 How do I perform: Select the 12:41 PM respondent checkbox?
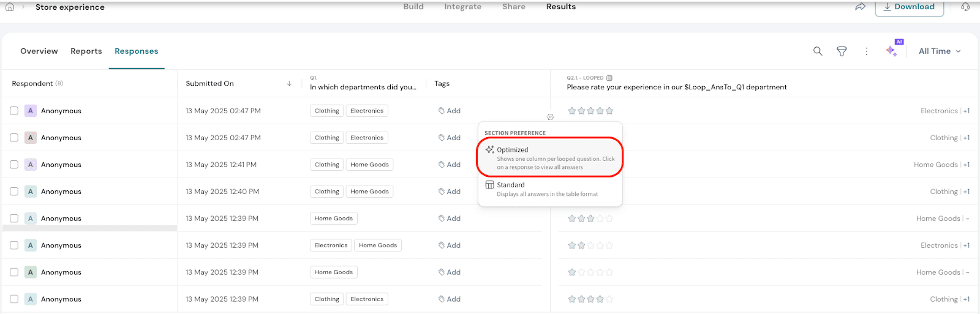click(x=14, y=165)
